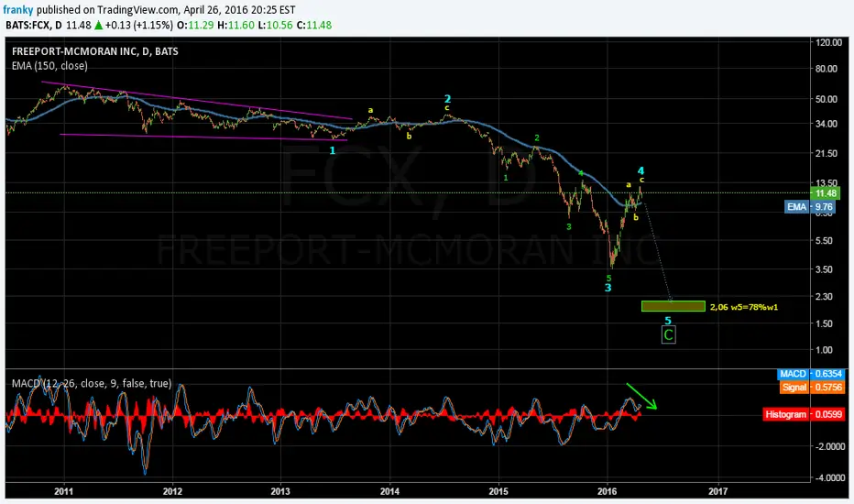Viewport: 854px width, 504px height.
Task: Click the 50.00 price axis label
Action: (827, 99)
